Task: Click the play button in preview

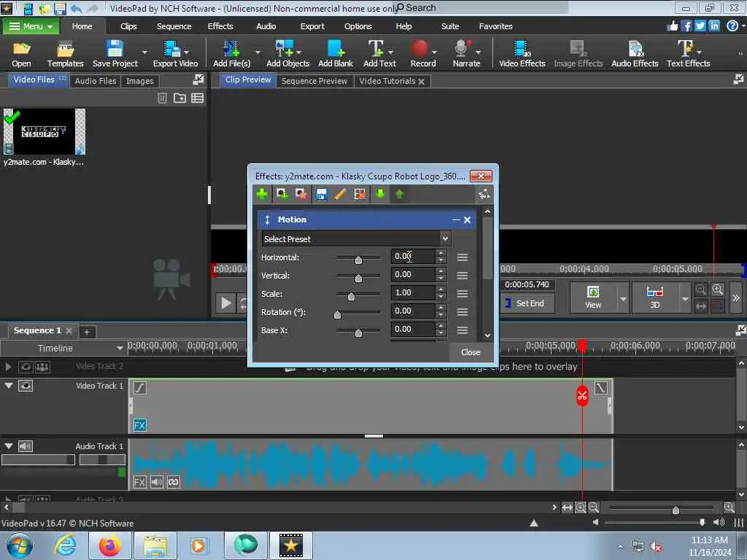Action: (226, 303)
